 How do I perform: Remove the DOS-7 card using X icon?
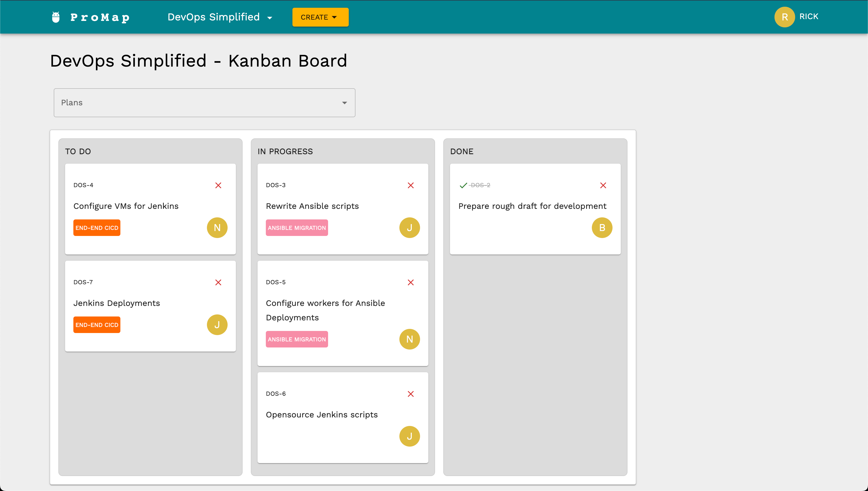[218, 282]
